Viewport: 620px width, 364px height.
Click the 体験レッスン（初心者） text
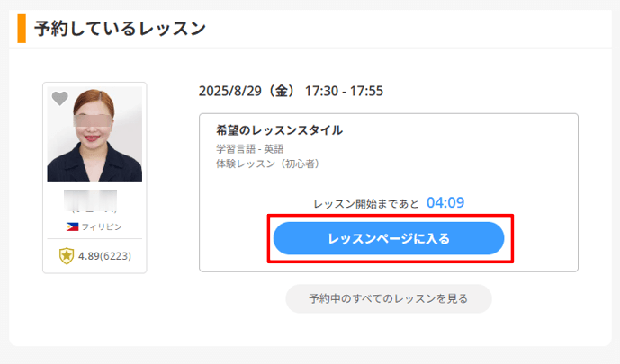point(268,164)
